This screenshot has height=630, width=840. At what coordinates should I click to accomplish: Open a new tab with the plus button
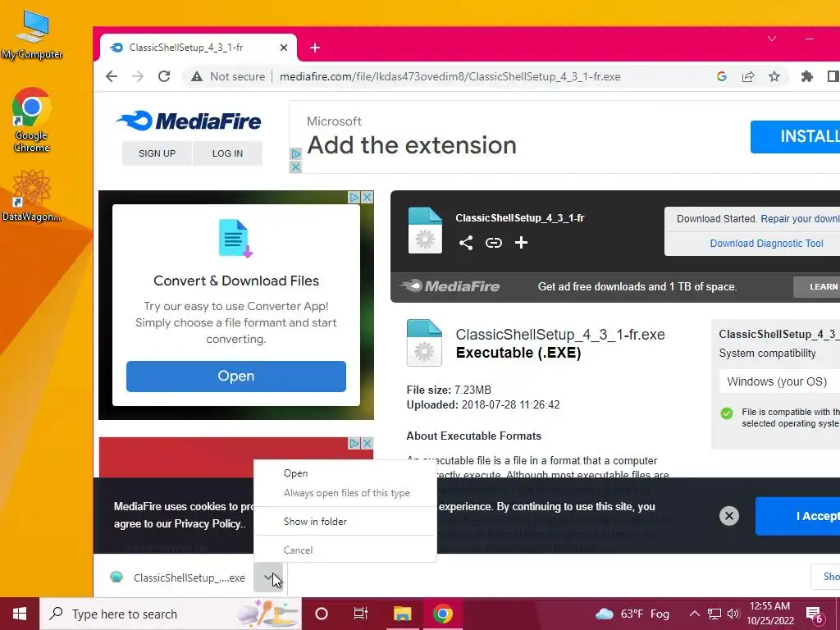(x=315, y=48)
